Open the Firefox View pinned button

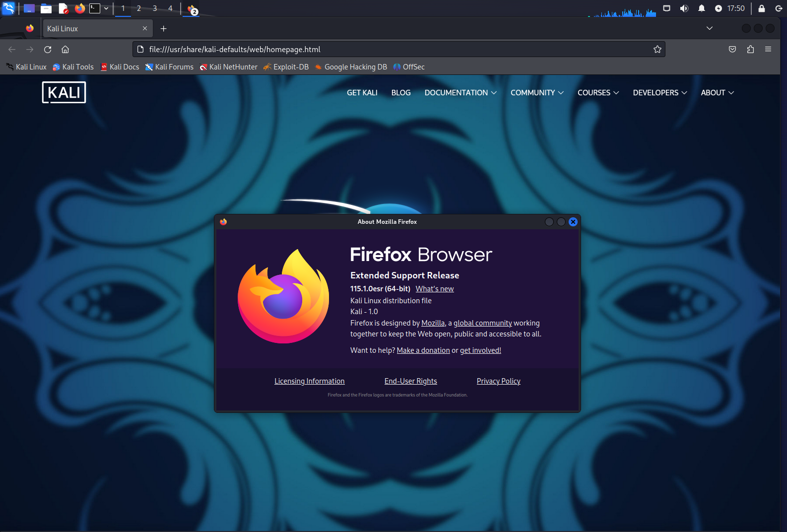pyautogui.click(x=30, y=29)
